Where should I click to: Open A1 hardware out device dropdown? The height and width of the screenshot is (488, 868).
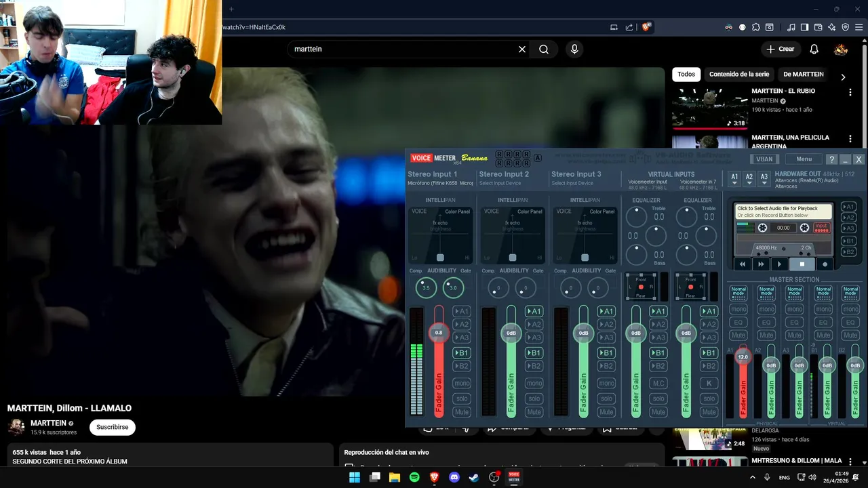[734, 178]
